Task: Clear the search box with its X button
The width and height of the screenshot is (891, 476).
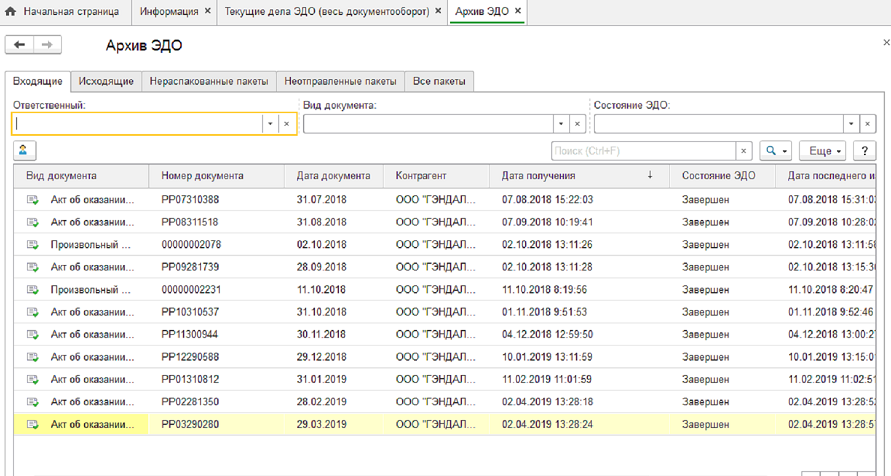Action: point(743,150)
